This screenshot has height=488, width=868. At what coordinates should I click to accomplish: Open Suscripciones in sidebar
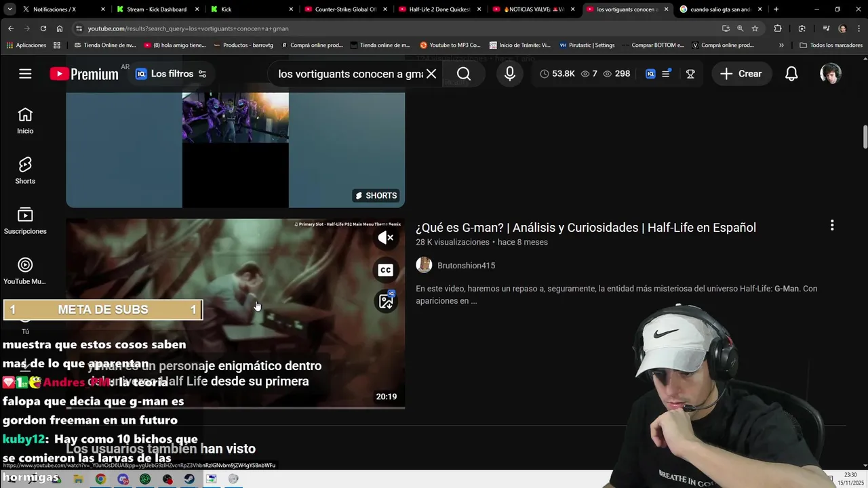click(25, 221)
